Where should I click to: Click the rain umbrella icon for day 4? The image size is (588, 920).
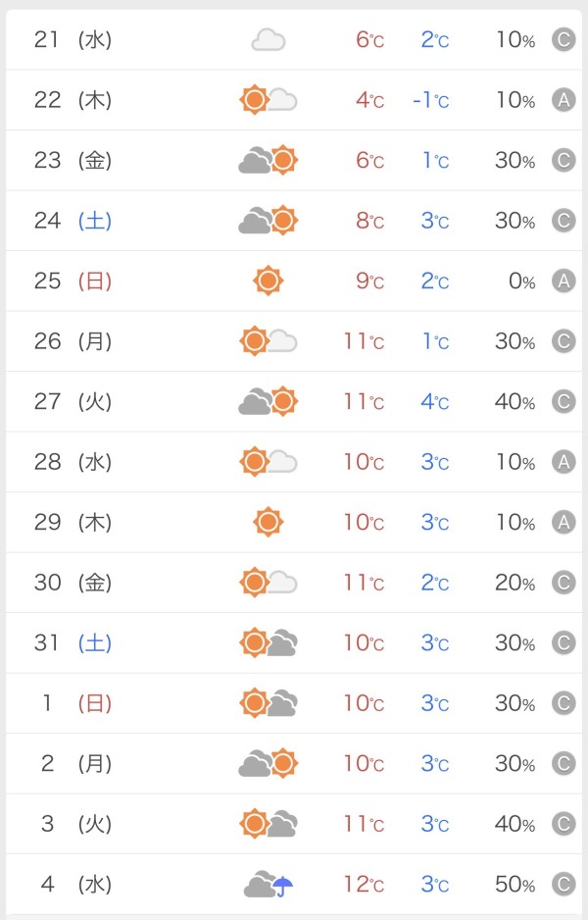pyautogui.click(x=283, y=887)
